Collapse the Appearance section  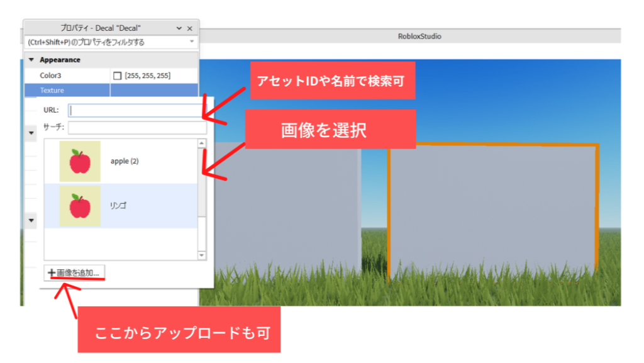click(30, 59)
